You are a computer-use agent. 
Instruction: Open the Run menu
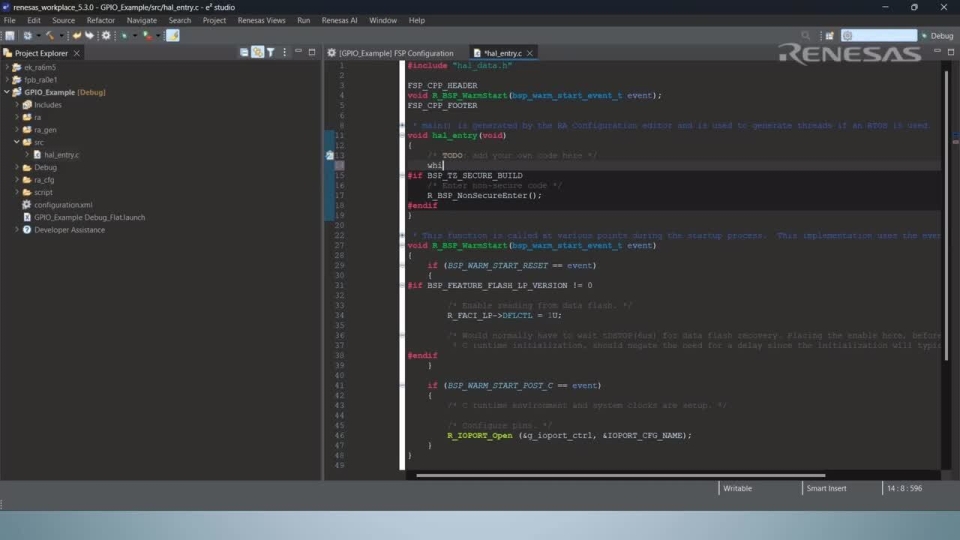[x=304, y=20]
